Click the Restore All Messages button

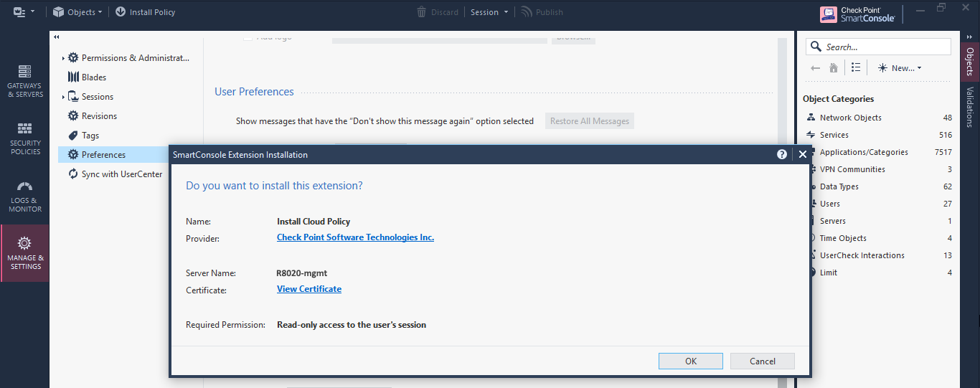pos(590,121)
